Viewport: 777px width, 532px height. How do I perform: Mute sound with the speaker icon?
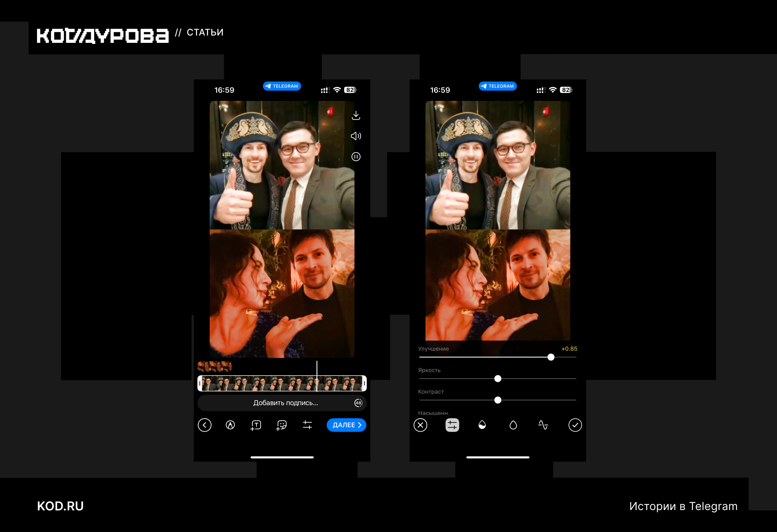point(356,136)
